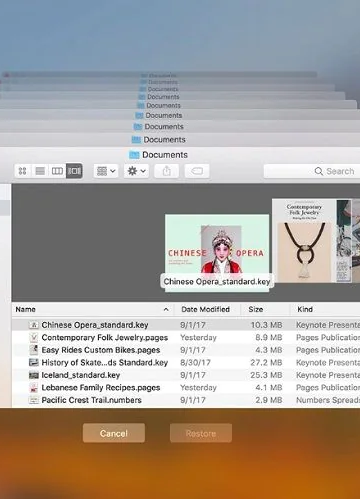Toggle Name column sort arrow
Viewport: 360px width, 499px height.
[166, 310]
